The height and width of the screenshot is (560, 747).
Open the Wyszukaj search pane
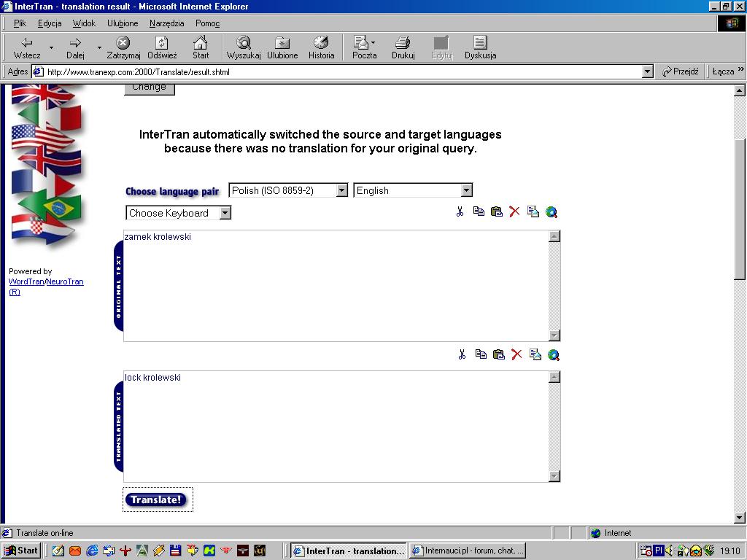tap(244, 47)
